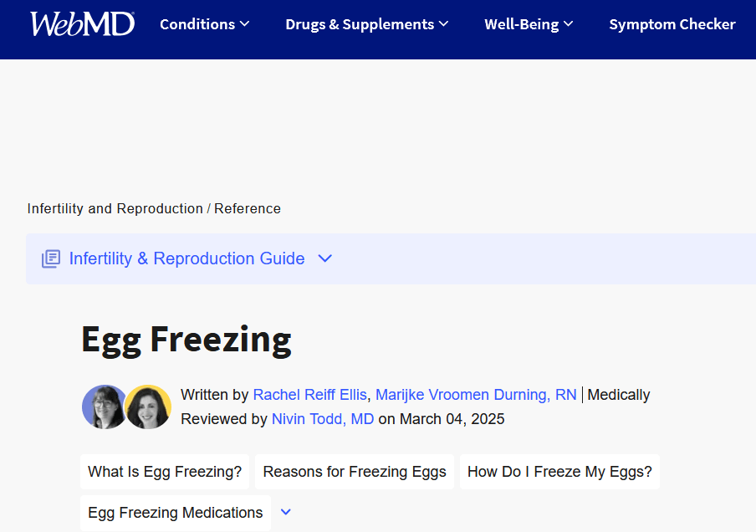The height and width of the screenshot is (532, 756).
Task: Click the guide document icon
Action: tap(51, 259)
